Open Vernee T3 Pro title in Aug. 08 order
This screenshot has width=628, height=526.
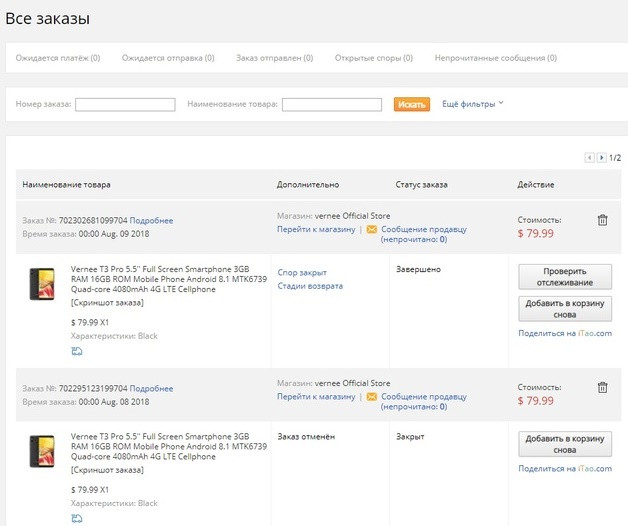pos(169,447)
